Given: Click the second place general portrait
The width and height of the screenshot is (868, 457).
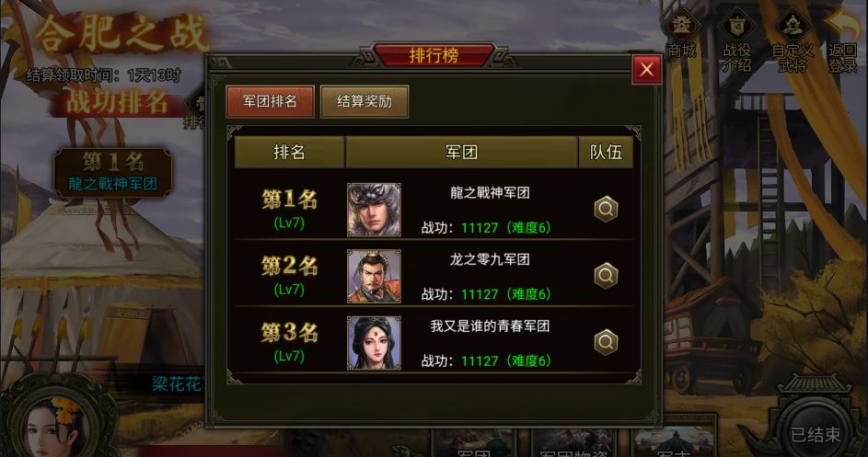Looking at the screenshot, I should 374,276.
